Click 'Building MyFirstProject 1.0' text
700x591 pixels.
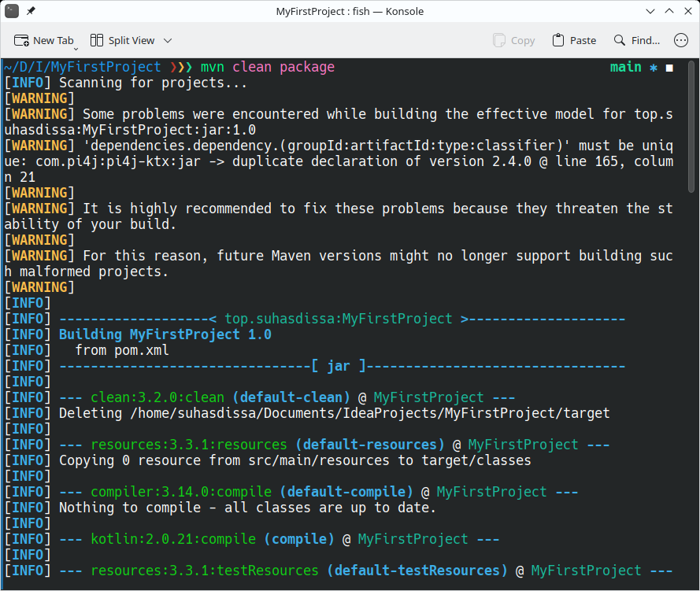pos(165,334)
